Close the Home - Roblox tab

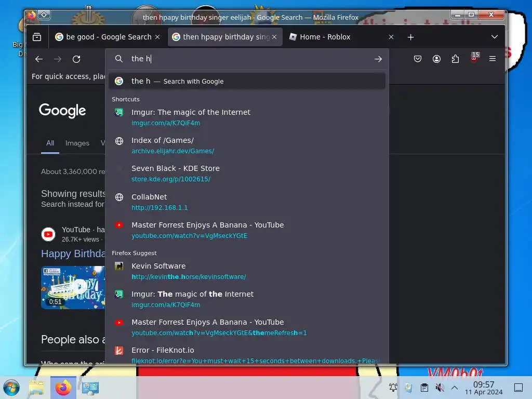click(391, 37)
